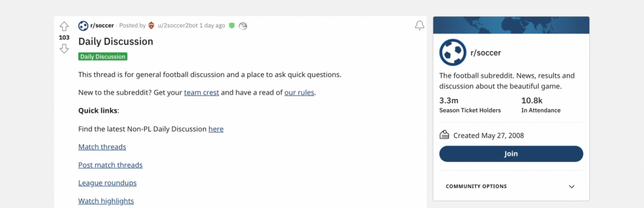The width and height of the screenshot is (644, 208).
Task: Join the r/soccer community
Action: point(511,154)
